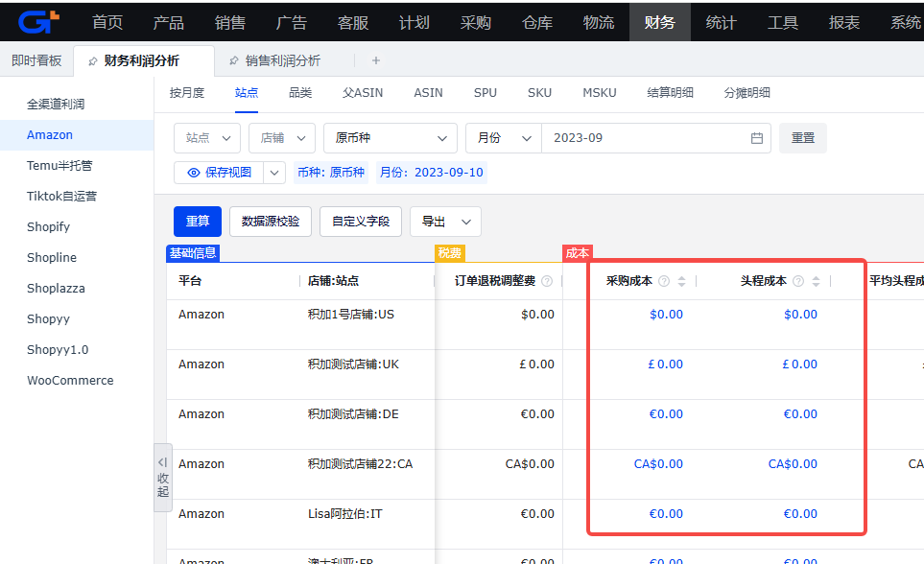Switch to the 即时看板 tab
Screen dimensions: 924x564
(x=36, y=60)
